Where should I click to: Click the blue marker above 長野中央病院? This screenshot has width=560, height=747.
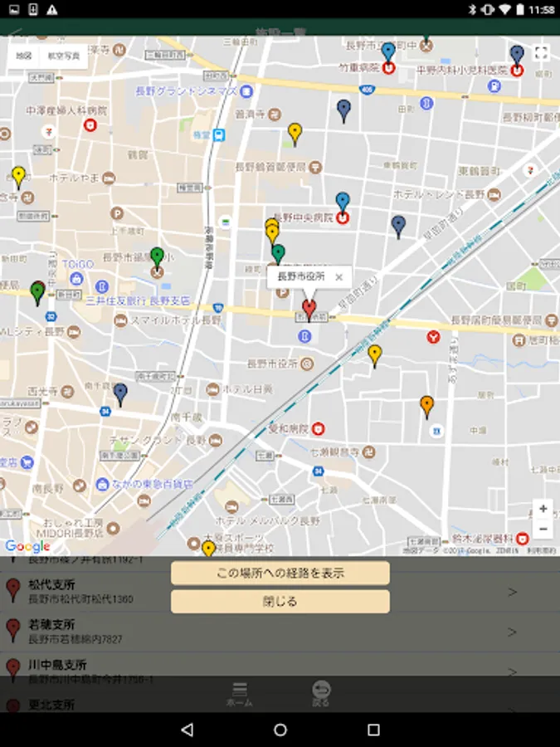coord(343,203)
